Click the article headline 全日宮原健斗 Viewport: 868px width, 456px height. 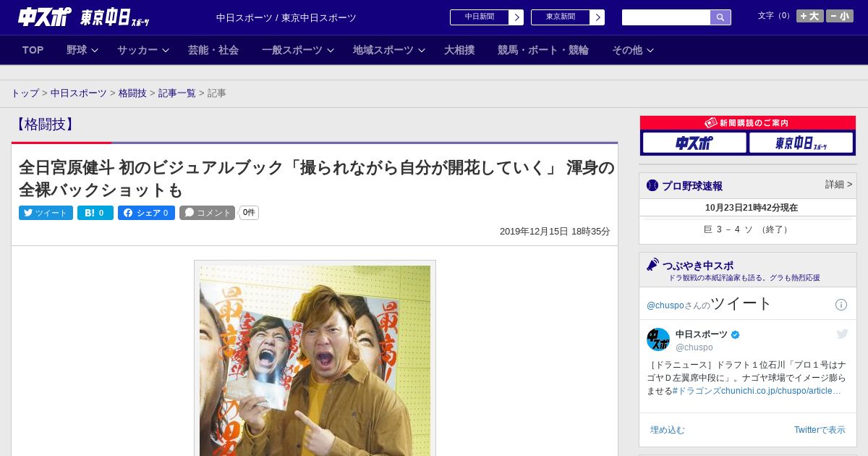(x=317, y=179)
